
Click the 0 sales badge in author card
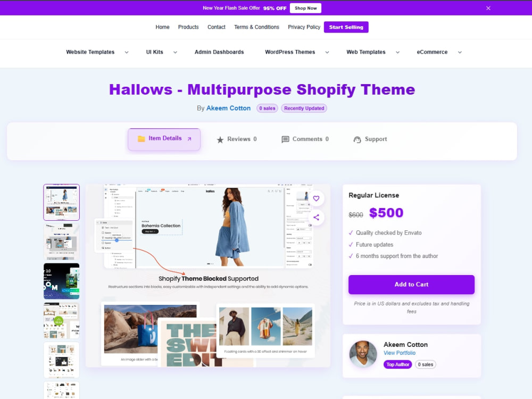(426, 364)
